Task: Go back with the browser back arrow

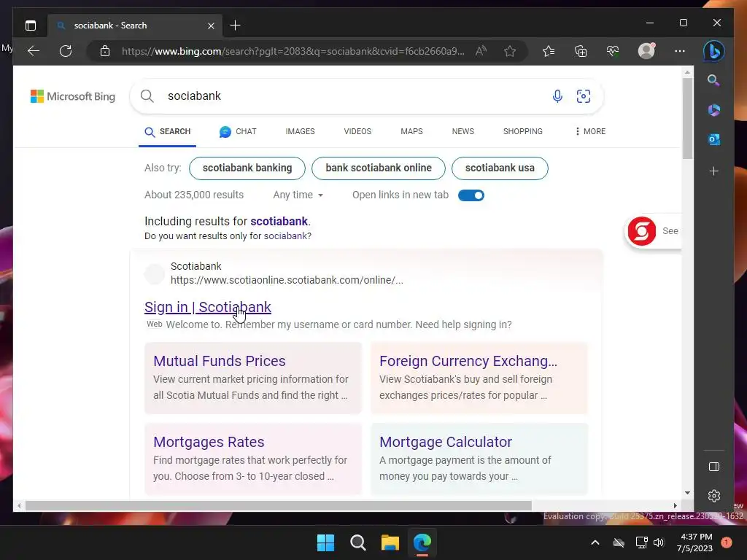Action: click(34, 51)
